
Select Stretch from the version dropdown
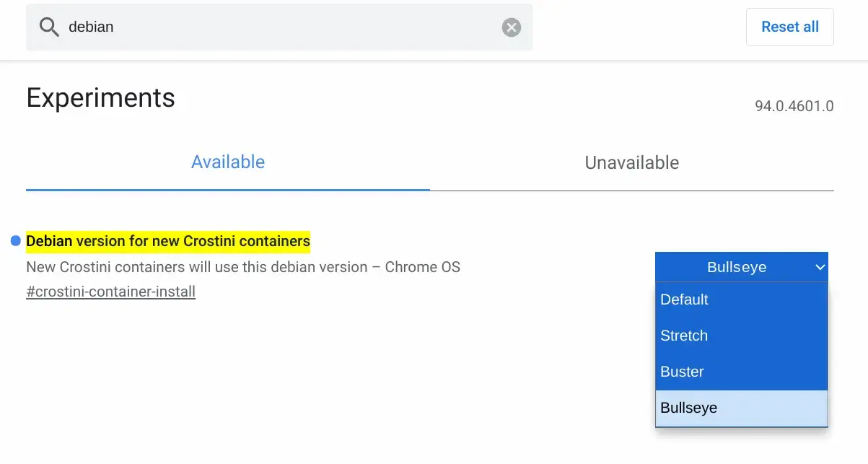pos(684,336)
